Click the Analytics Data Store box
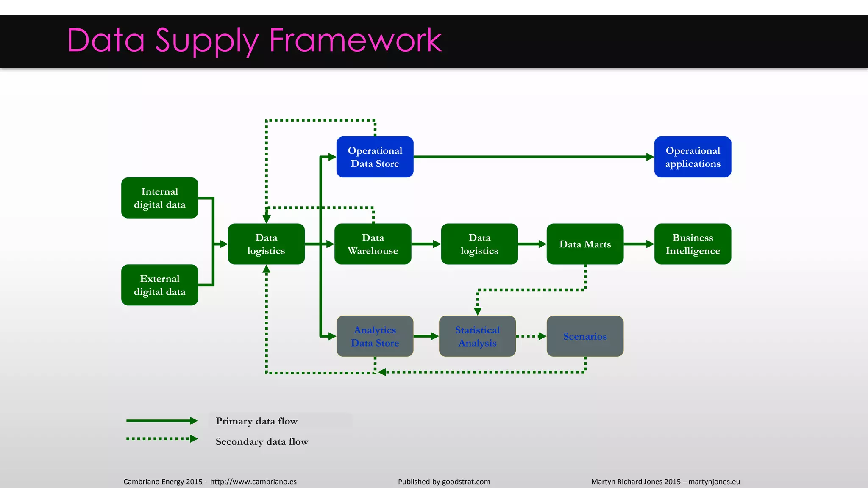 (x=375, y=336)
